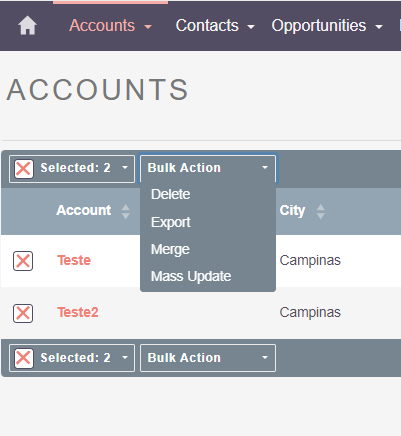Sort by City column arrows
This screenshot has height=436, width=401.
tap(320, 211)
